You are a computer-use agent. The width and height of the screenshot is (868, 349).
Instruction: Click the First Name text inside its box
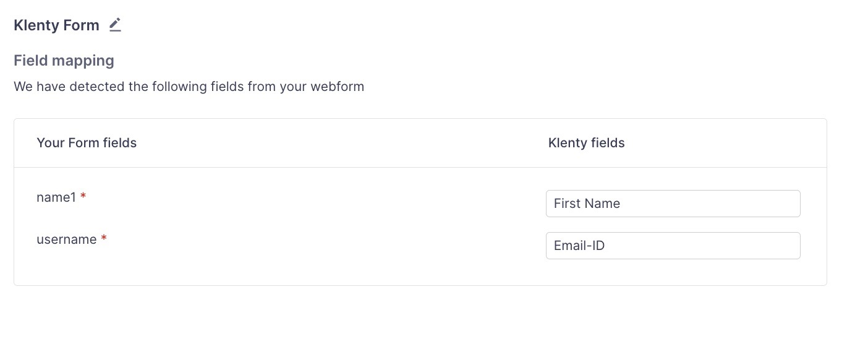(x=587, y=204)
